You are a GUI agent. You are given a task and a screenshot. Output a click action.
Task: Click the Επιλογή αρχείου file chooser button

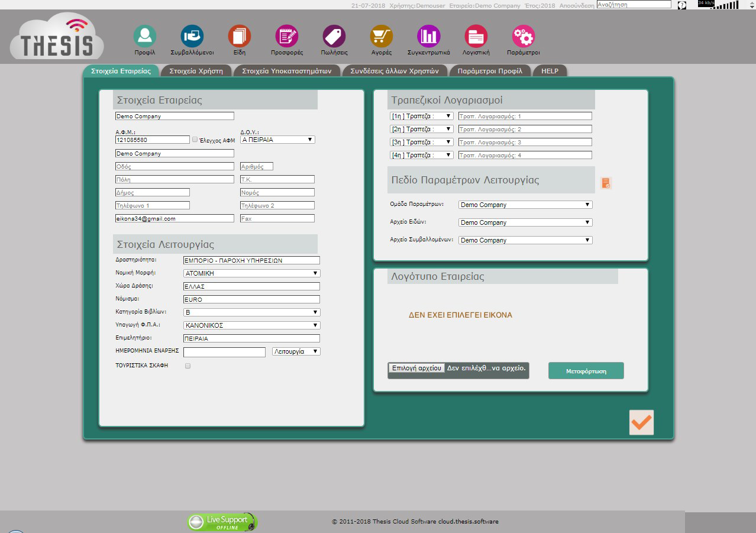coord(416,368)
